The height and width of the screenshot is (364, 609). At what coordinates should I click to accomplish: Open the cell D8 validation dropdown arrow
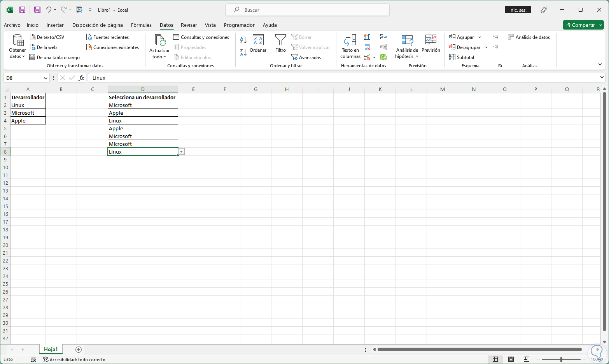pyautogui.click(x=181, y=152)
